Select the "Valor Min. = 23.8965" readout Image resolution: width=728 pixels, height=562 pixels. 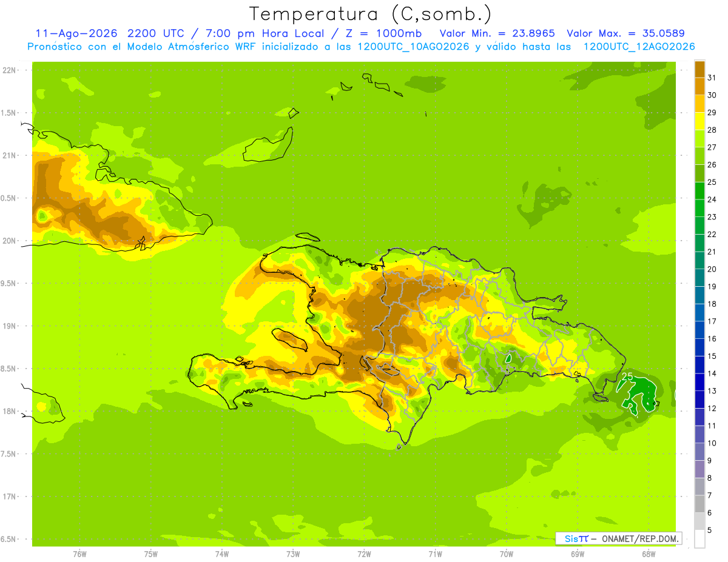[497, 33]
